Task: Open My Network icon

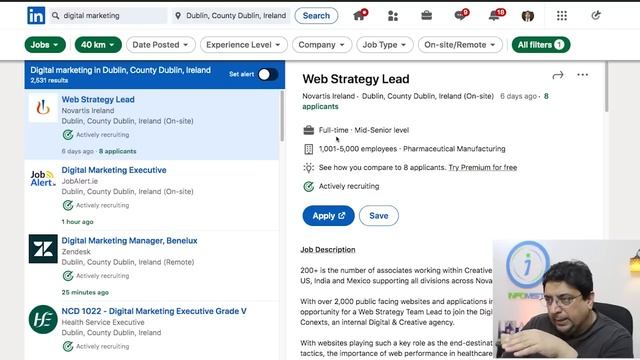Action: pos(393,16)
